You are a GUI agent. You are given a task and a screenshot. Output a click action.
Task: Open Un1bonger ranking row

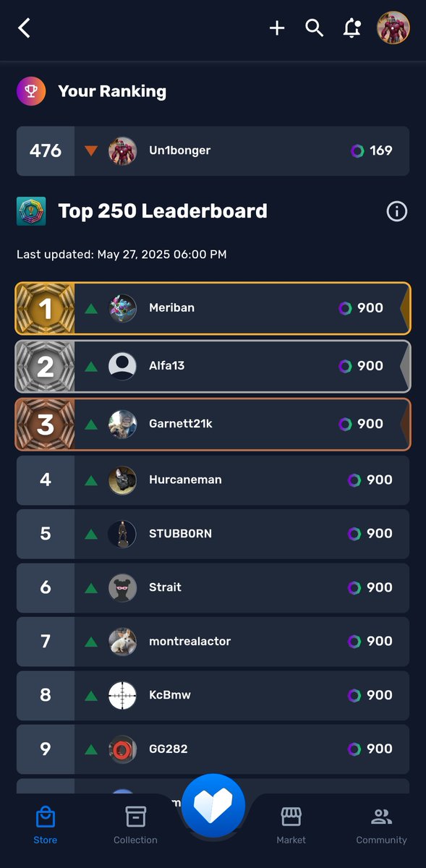[x=213, y=151]
